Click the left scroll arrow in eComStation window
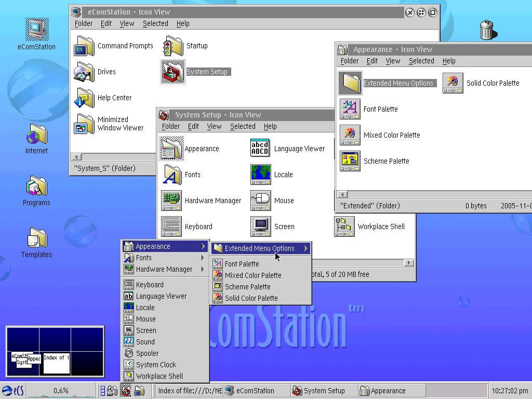This screenshot has width=532, height=399. coord(76,157)
